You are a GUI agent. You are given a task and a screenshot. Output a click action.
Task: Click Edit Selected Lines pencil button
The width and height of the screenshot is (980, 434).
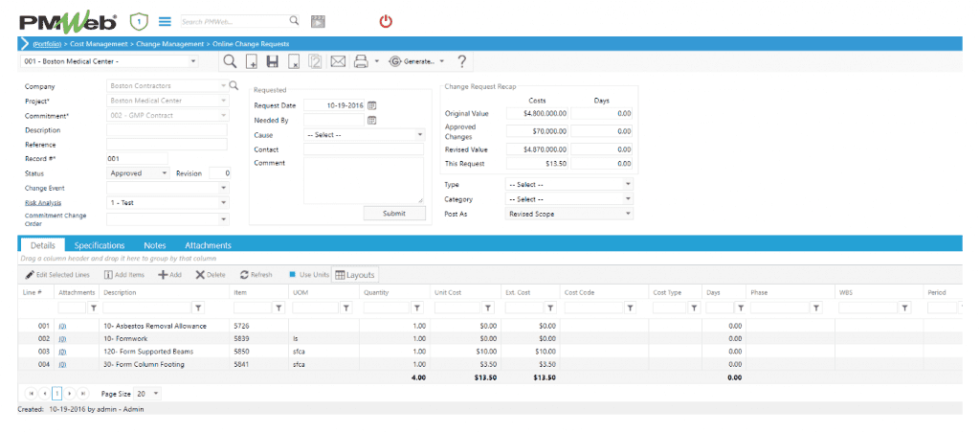pyautogui.click(x=56, y=275)
